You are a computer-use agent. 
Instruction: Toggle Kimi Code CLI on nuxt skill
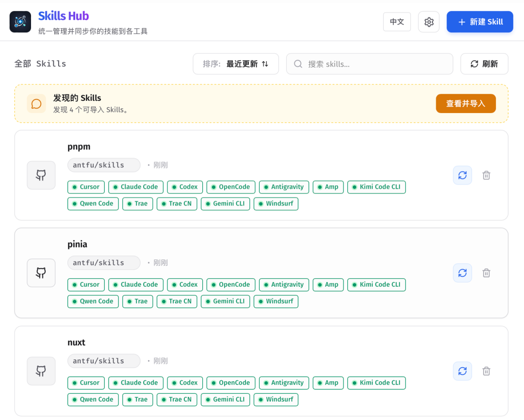click(x=377, y=383)
